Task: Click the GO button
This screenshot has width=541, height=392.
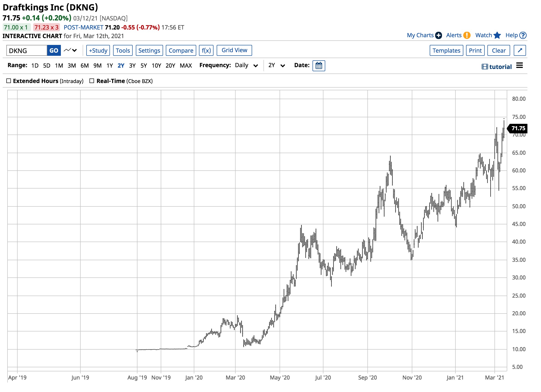Action: tap(54, 51)
